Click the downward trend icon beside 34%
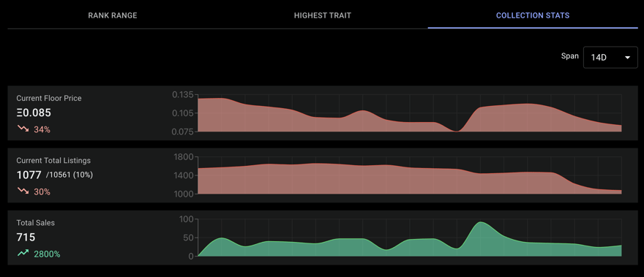 tap(23, 129)
